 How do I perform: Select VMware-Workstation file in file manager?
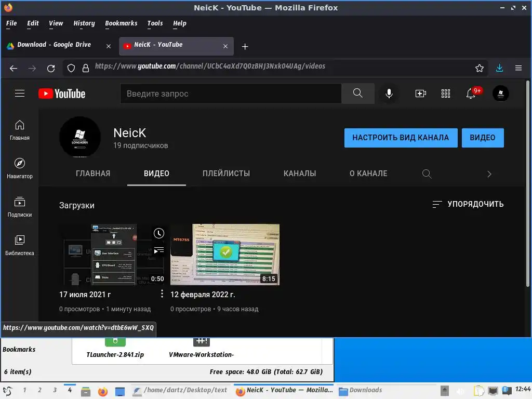click(201, 349)
